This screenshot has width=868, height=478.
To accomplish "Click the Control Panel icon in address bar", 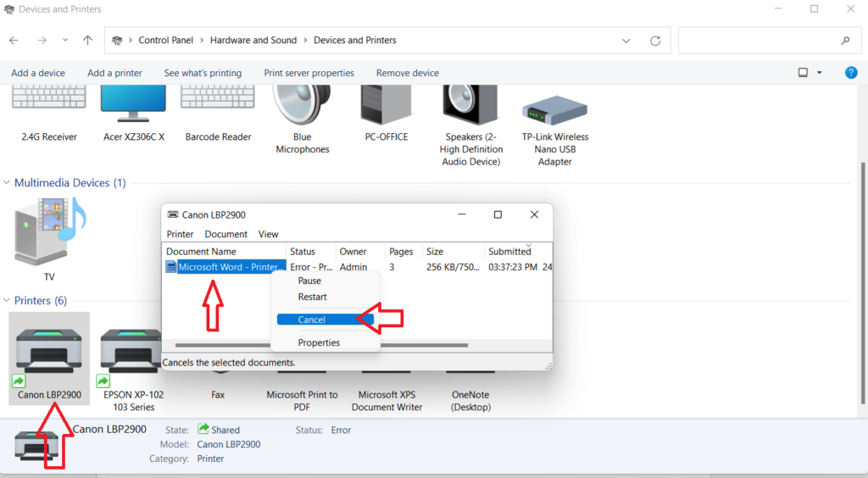I will point(117,41).
